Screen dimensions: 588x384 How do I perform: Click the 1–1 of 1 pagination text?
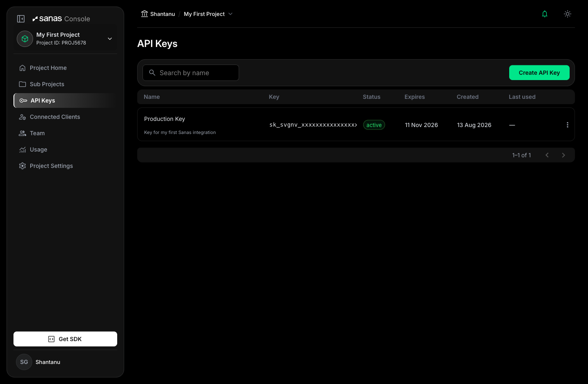pyautogui.click(x=522, y=155)
